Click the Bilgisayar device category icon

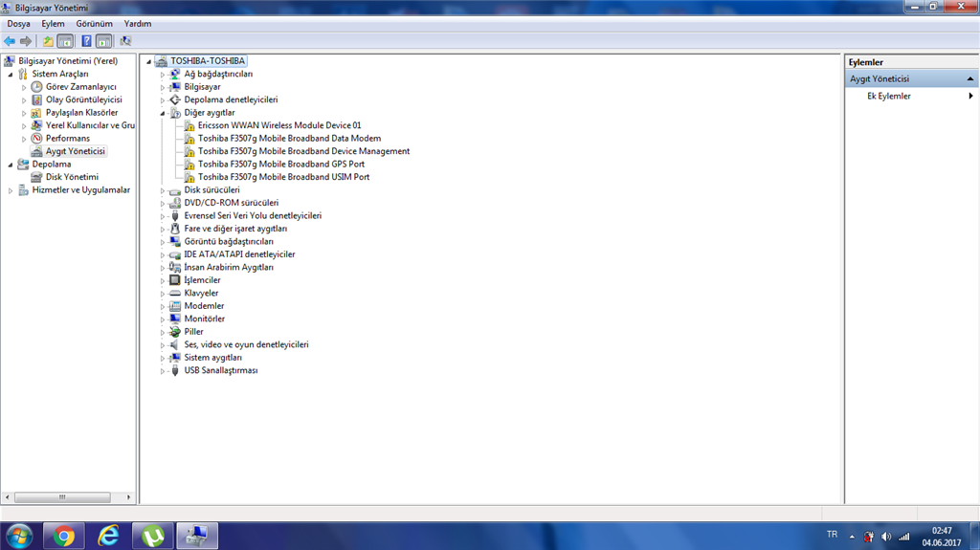pyautogui.click(x=175, y=87)
